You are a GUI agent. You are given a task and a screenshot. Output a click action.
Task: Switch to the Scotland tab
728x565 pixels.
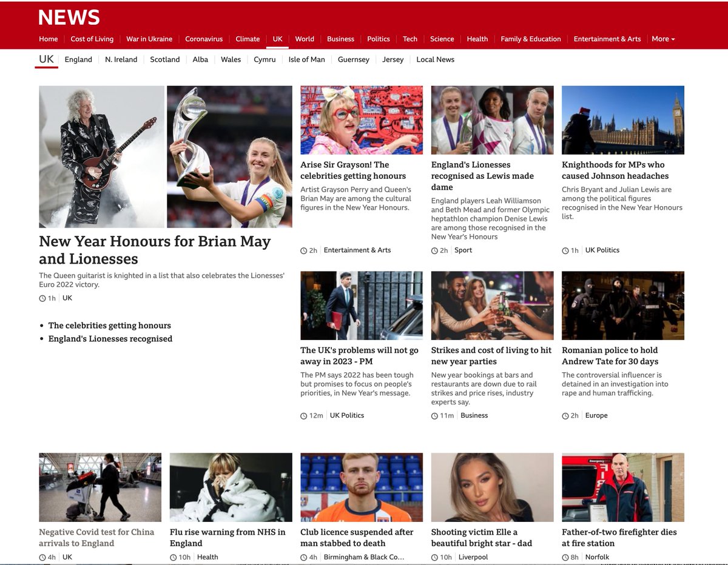tap(164, 59)
